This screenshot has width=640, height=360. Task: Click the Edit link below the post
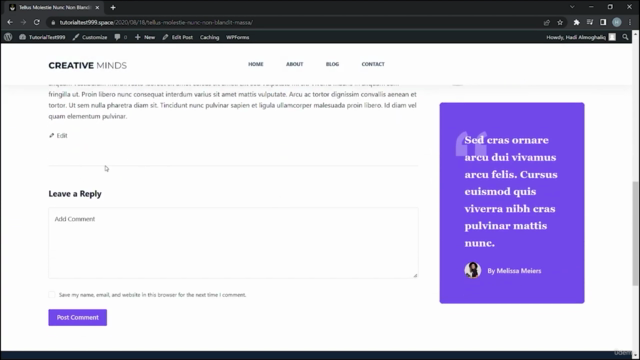click(x=58, y=136)
